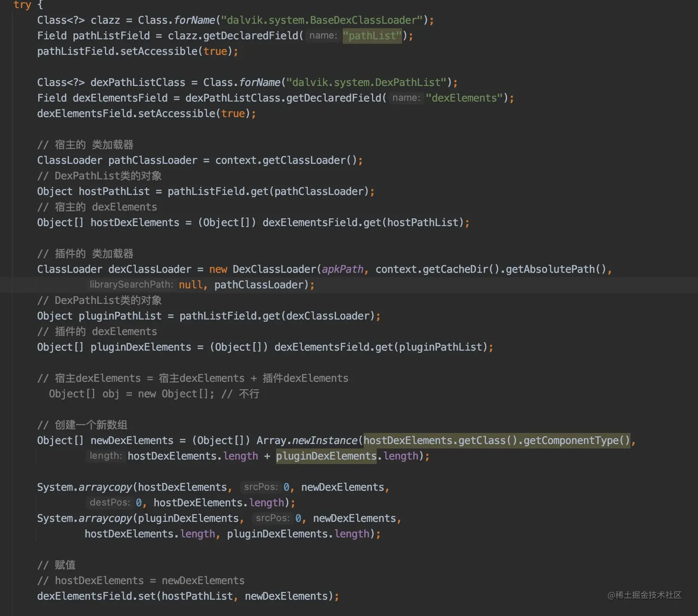Click the italic apkPath parameter
Image resolution: width=698 pixels, height=616 pixels.
343,269
